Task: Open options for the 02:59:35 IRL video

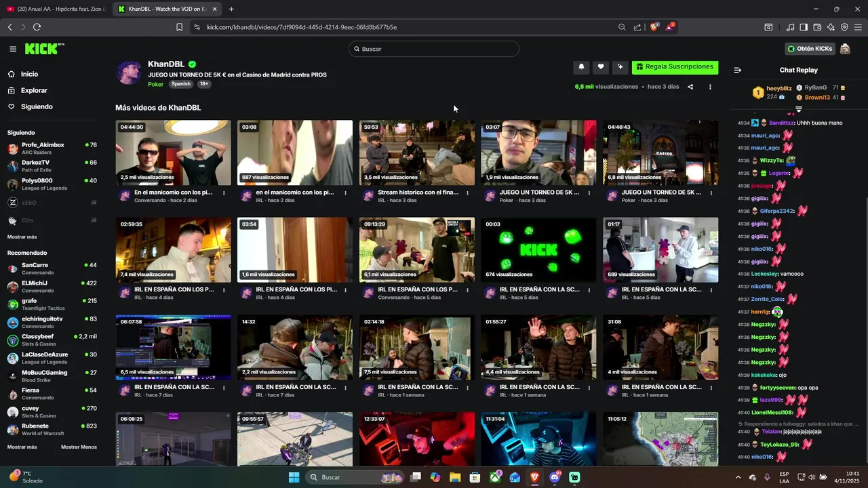Action: pyautogui.click(x=224, y=290)
